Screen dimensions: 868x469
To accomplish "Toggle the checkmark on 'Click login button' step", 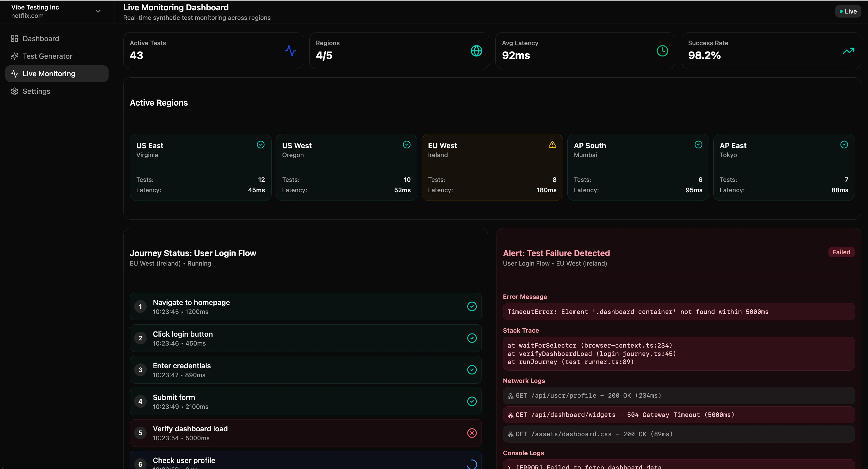I will 471,338.
